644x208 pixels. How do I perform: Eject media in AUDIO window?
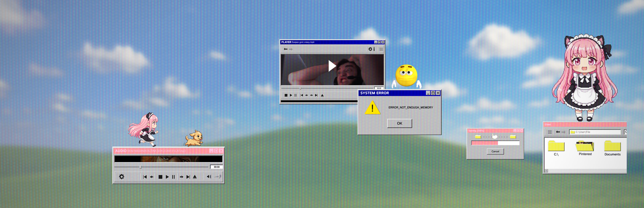[195, 177]
